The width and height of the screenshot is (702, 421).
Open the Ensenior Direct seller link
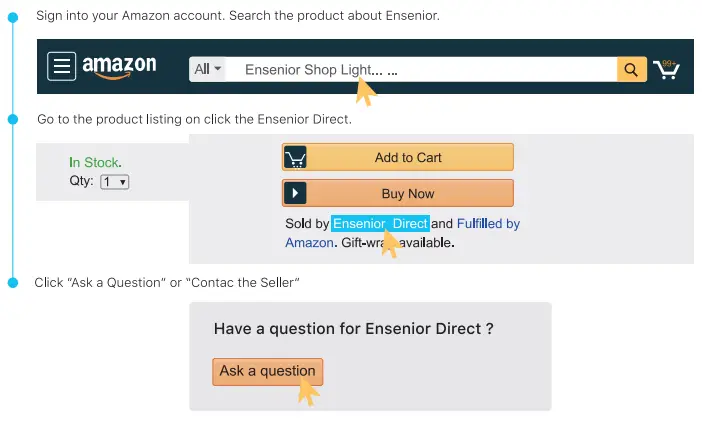380,224
